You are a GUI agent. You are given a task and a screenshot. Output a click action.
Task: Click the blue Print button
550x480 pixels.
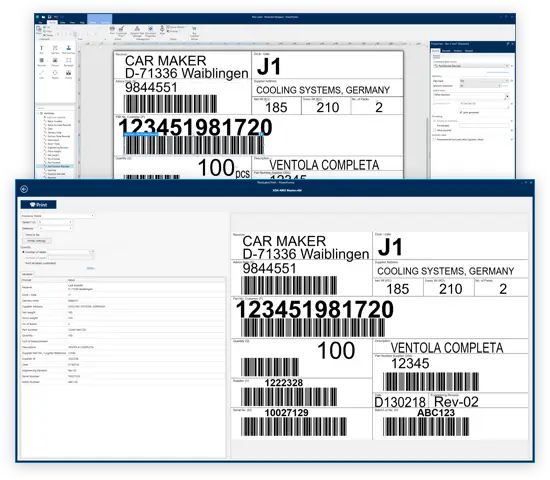point(39,205)
